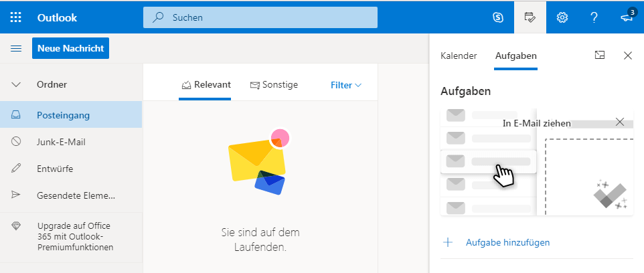Toggle the My Day calendar-tasks icon
This screenshot has height=273, width=644.
click(x=530, y=17)
